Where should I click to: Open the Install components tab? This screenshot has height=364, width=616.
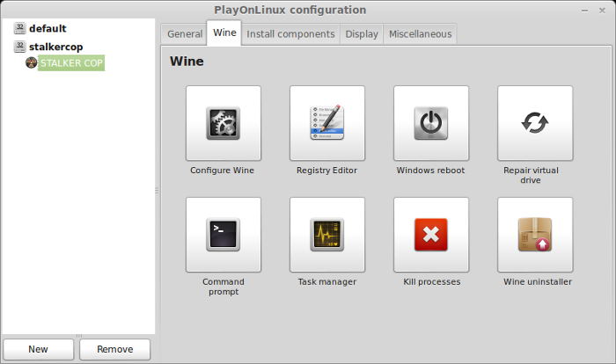point(290,34)
